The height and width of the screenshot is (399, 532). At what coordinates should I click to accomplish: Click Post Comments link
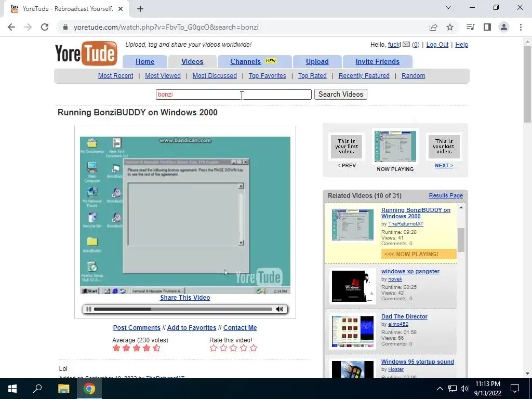pyautogui.click(x=137, y=328)
